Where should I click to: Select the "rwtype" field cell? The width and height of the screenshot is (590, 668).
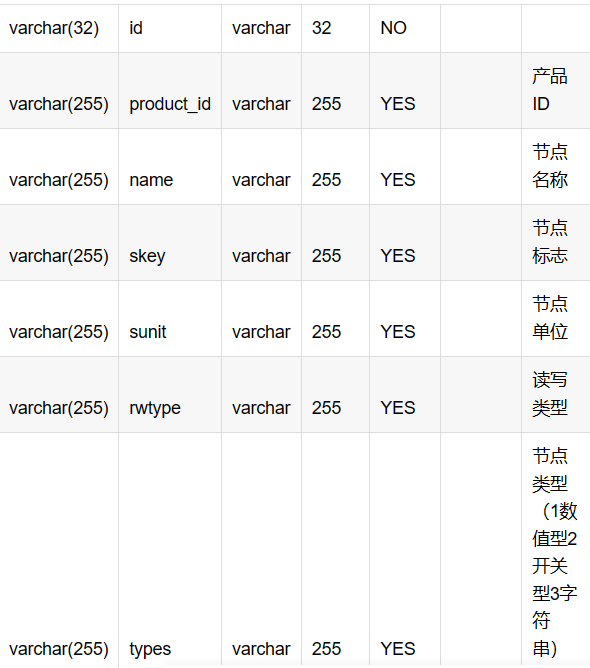(x=170, y=394)
